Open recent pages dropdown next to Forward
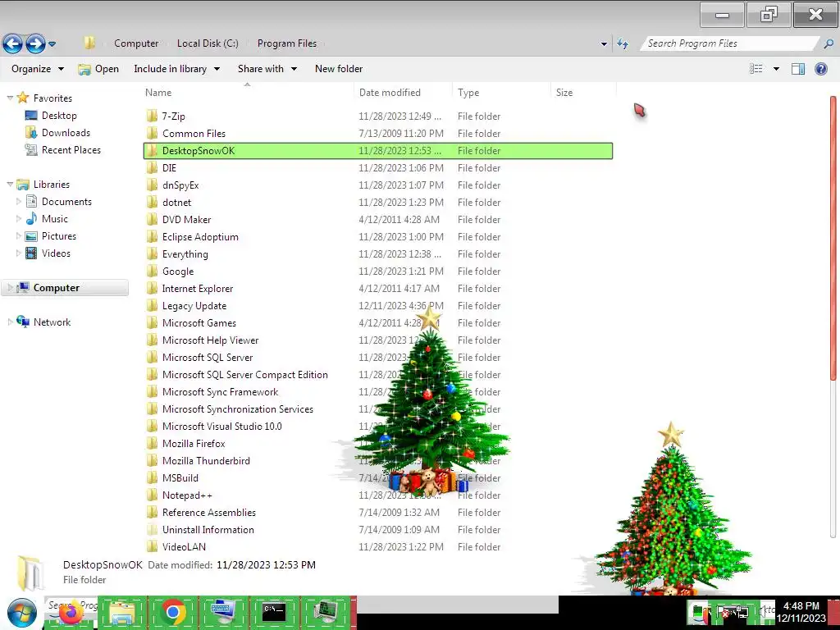The height and width of the screenshot is (630, 840). (52, 44)
